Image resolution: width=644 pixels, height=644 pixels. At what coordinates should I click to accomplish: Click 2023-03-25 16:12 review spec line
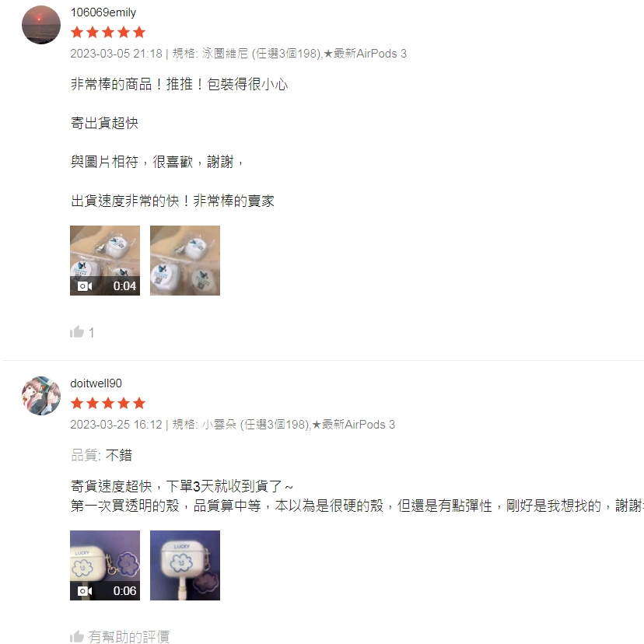(233, 424)
